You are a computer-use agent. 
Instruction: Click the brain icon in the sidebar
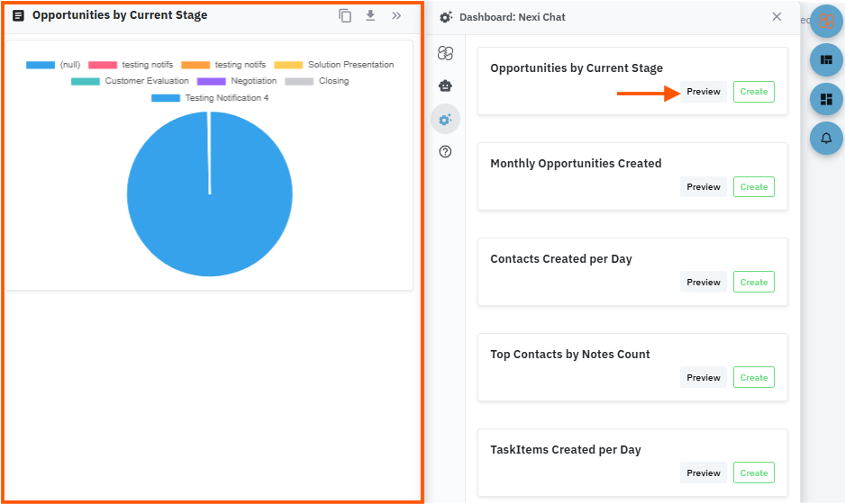[445, 53]
